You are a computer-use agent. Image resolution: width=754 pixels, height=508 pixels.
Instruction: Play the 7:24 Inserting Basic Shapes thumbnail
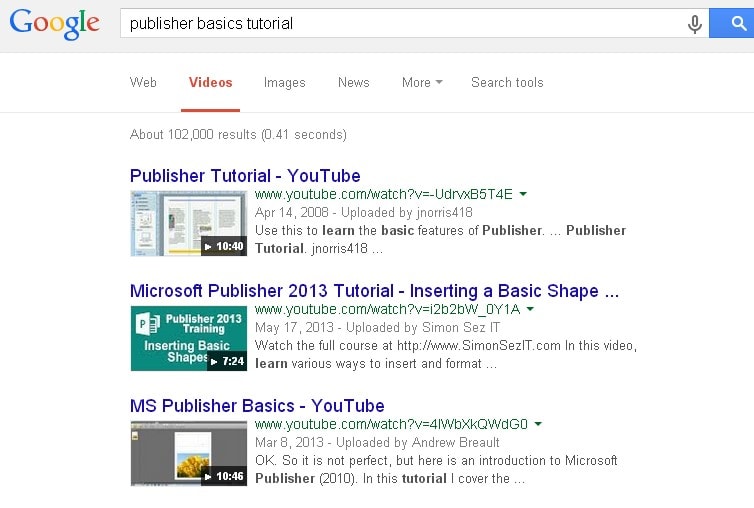pos(188,338)
